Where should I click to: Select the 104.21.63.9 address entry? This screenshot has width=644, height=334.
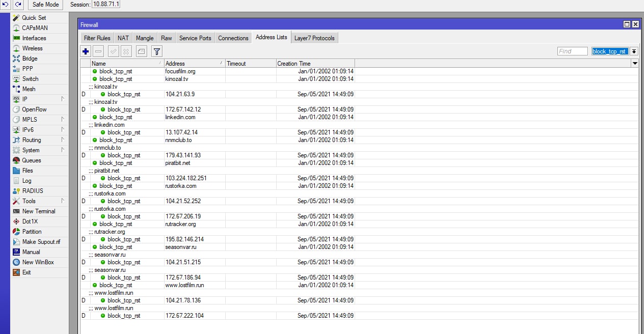click(x=359, y=94)
